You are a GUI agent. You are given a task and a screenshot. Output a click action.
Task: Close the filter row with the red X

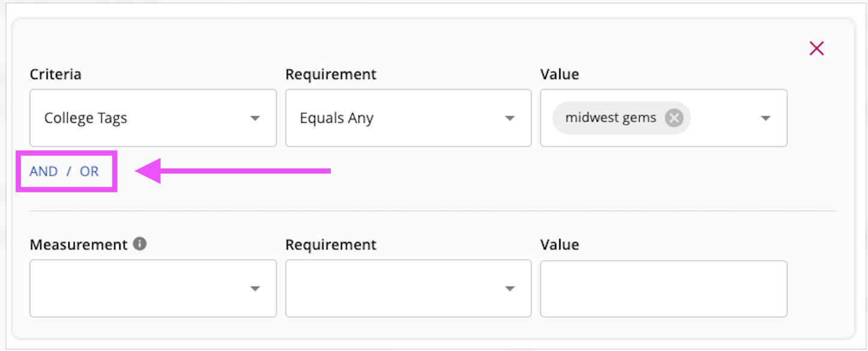[x=816, y=49]
